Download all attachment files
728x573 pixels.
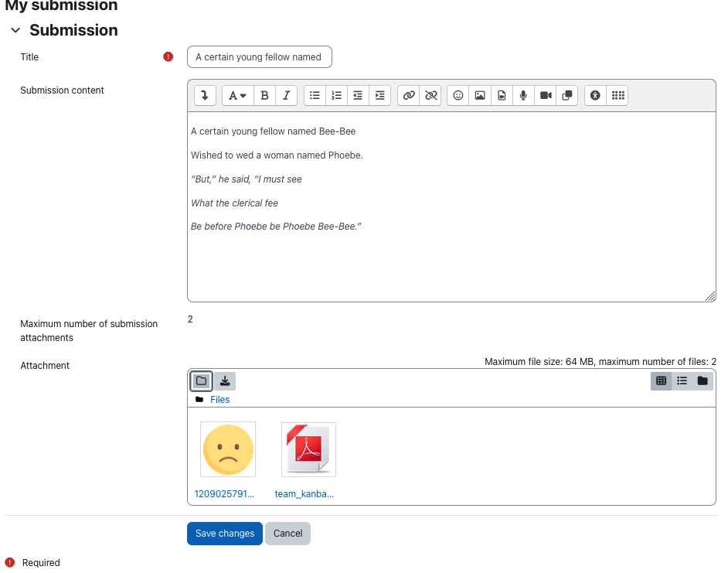coord(225,381)
